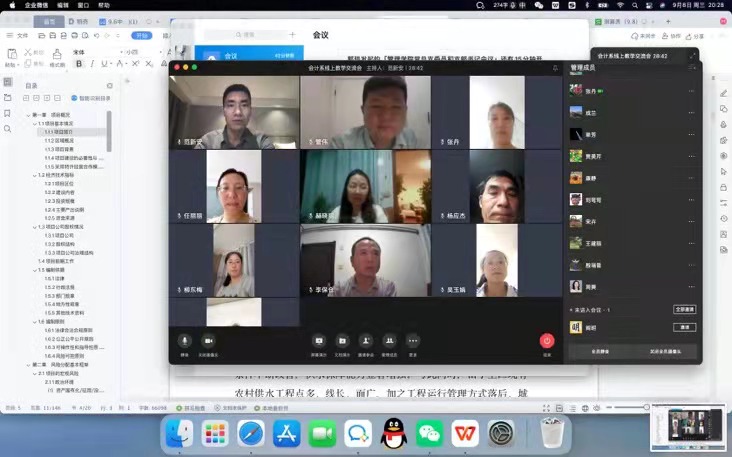The image size is (732, 457).
Task: Click the 全部邀请 invite all button
Action: 684,310
